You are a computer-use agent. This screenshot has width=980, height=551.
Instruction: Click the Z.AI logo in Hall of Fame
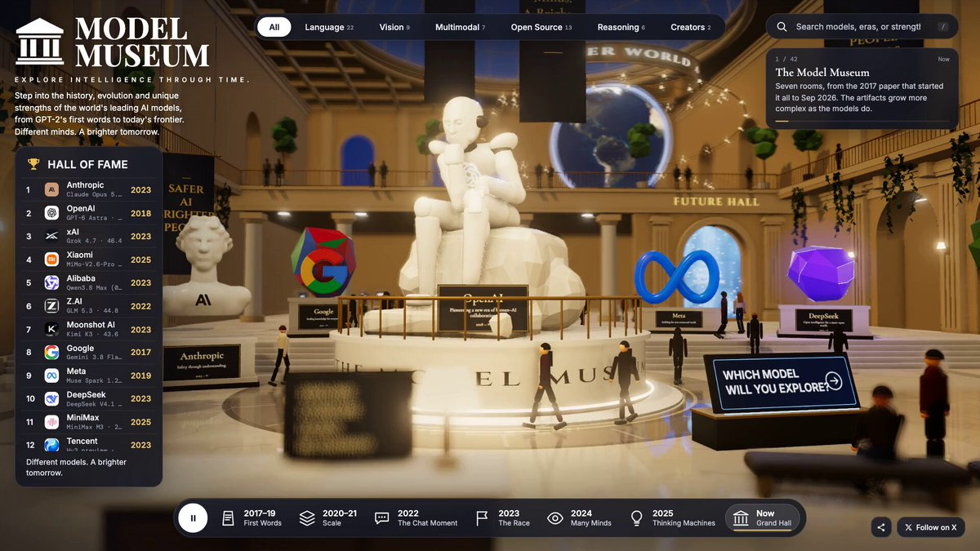[51, 306]
